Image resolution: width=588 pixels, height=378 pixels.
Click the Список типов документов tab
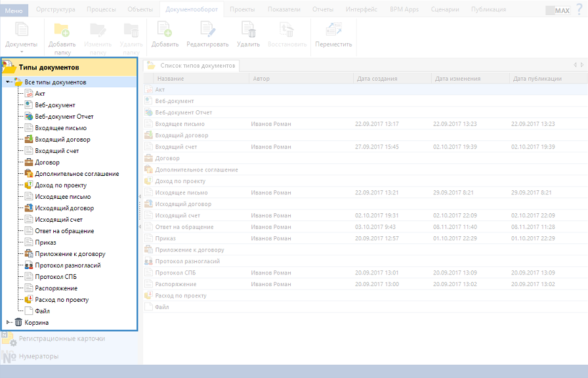click(197, 66)
